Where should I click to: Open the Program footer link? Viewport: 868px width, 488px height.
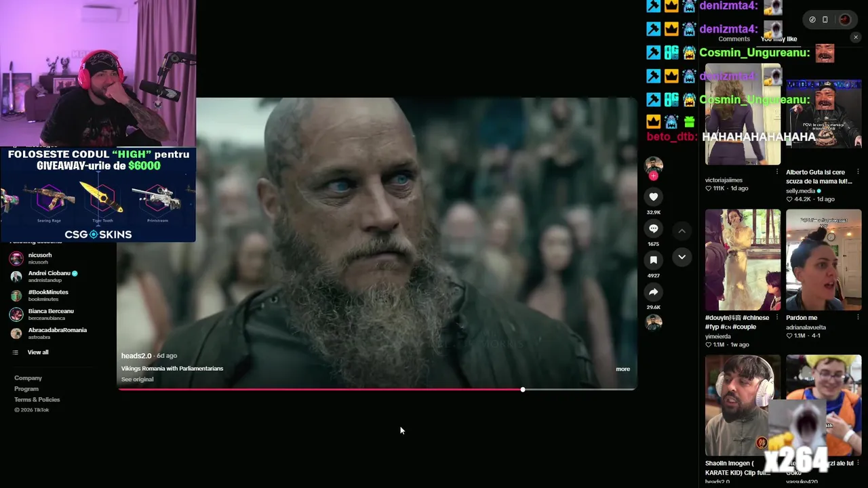tap(26, 389)
